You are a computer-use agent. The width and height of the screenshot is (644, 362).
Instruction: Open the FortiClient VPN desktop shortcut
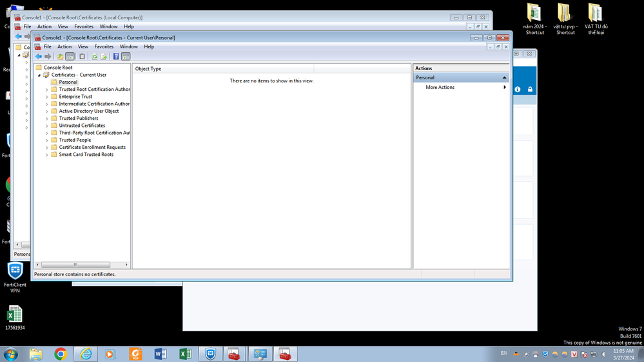(x=15, y=278)
